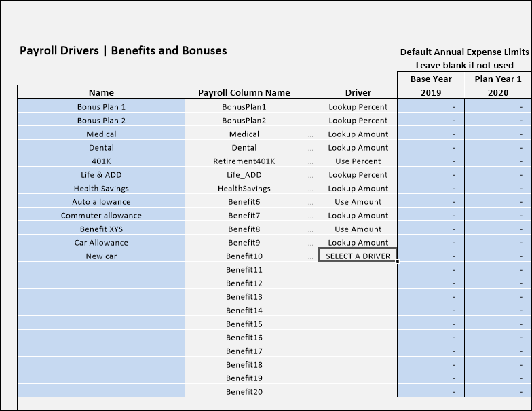Click the ellipsis in the Benefit10 row
The image size is (532, 411).
[x=311, y=256]
